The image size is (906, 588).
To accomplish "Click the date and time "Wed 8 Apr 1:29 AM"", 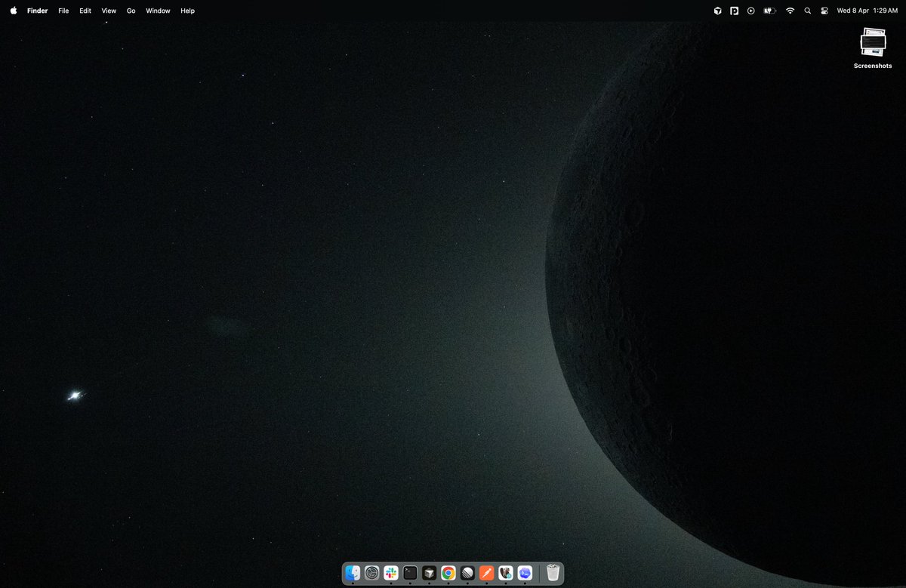I will coord(867,11).
